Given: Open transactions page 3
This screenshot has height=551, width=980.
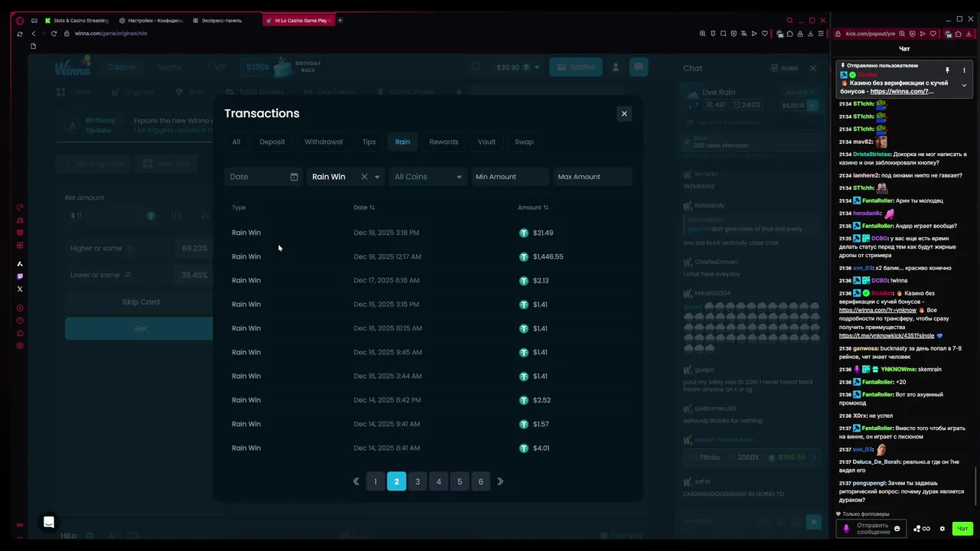Looking at the screenshot, I should pos(417,481).
